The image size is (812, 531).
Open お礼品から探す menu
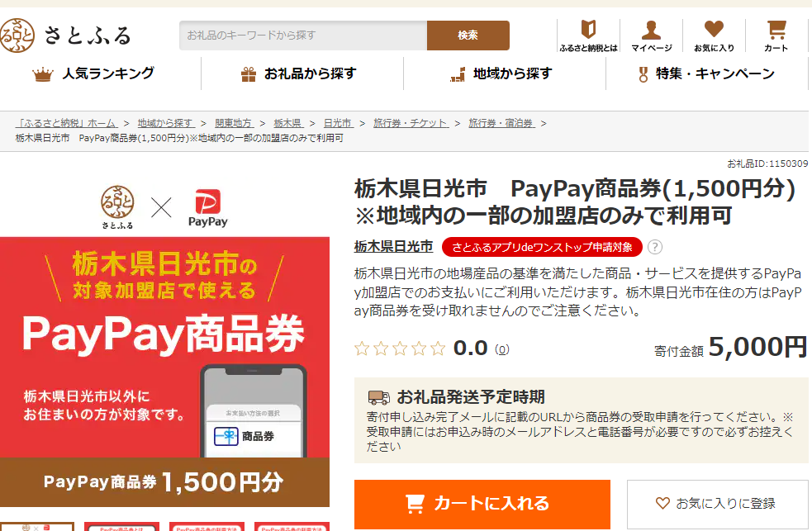click(299, 73)
